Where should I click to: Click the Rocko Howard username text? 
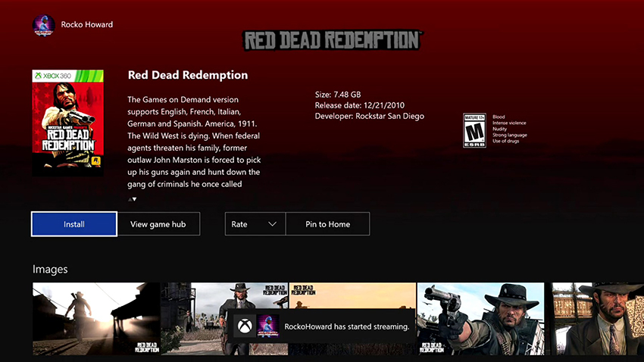[87, 24]
